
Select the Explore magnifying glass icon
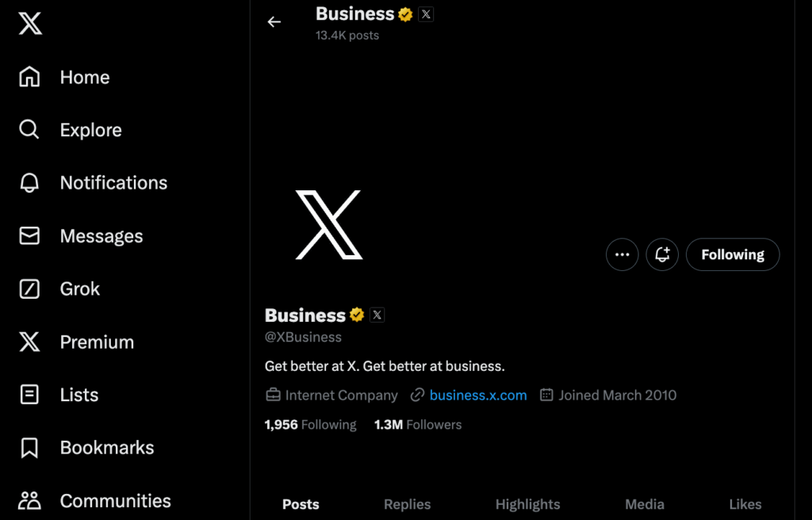[29, 129]
